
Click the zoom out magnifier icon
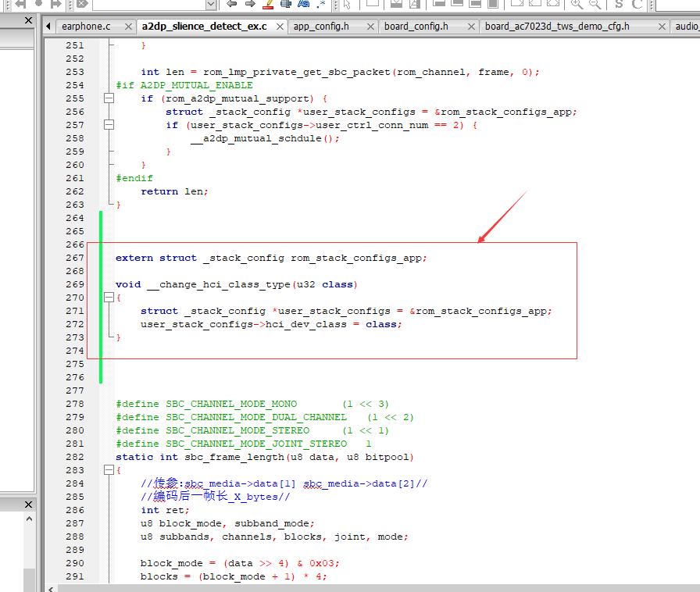pos(595,4)
